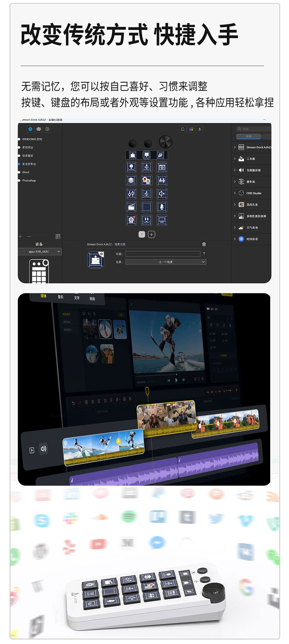The height and width of the screenshot is (644, 289).
Task: Select the Word profile
Action: coord(25,172)
